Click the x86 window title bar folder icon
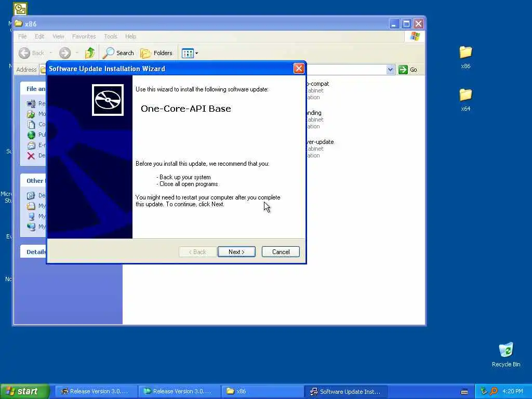532x399 pixels. click(19, 24)
